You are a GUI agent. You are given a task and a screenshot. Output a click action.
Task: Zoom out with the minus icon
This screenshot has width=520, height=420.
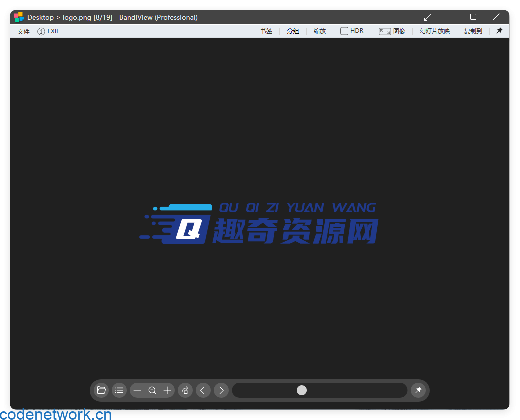click(x=137, y=390)
